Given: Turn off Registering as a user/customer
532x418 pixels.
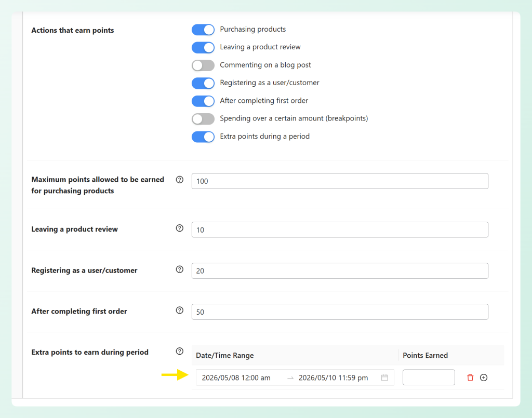Looking at the screenshot, I should (203, 83).
